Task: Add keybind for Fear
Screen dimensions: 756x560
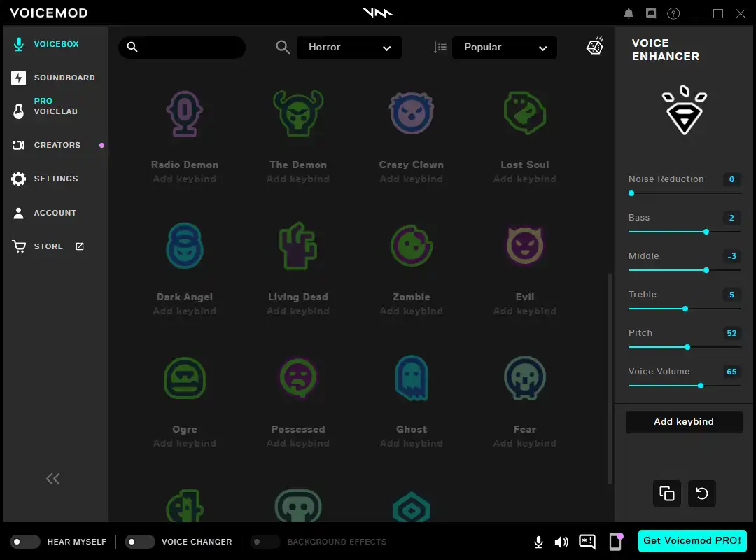Action: [x=524, y=443]
